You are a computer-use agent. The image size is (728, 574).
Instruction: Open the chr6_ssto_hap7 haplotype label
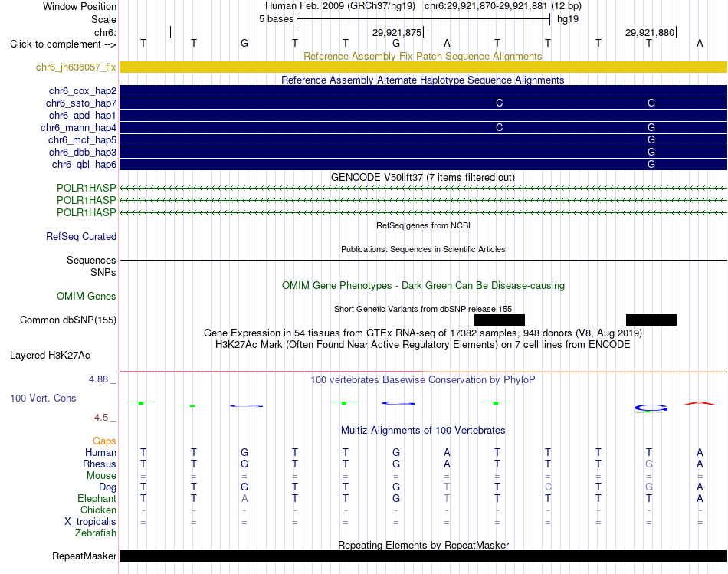point(81,103)
